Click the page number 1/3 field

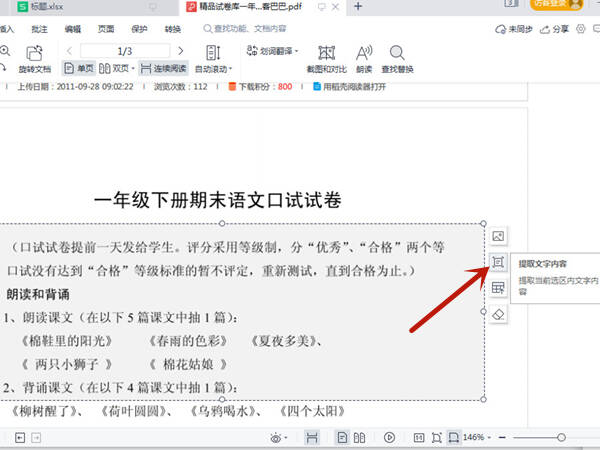click(125, 51)
